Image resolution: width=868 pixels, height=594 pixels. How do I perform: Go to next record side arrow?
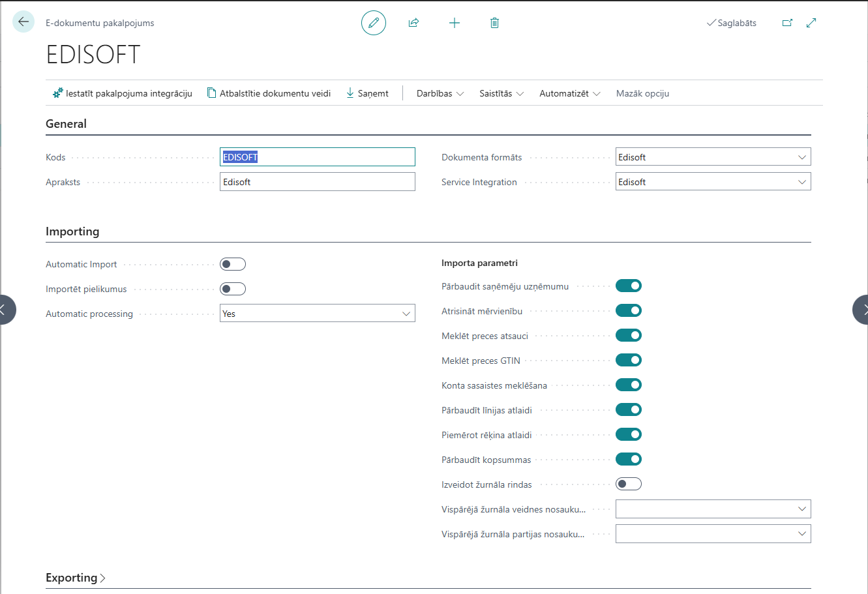click(861, 310)
